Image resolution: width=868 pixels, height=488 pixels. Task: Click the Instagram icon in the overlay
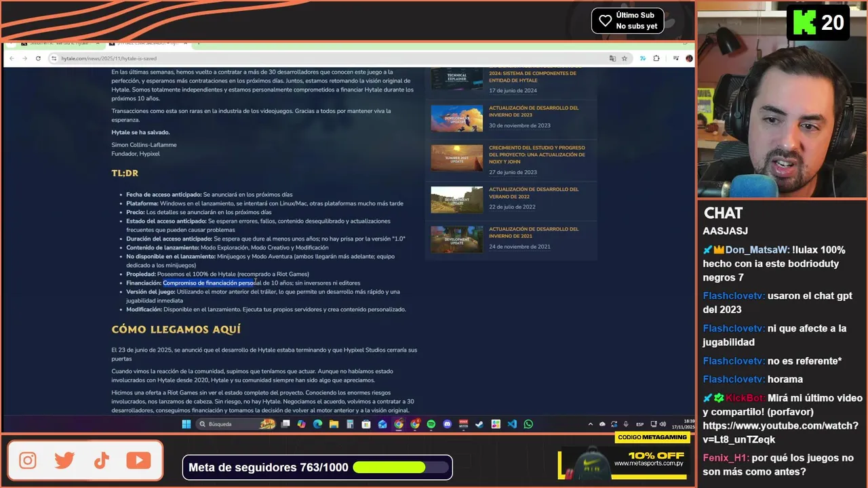click(x=28, y=461)
